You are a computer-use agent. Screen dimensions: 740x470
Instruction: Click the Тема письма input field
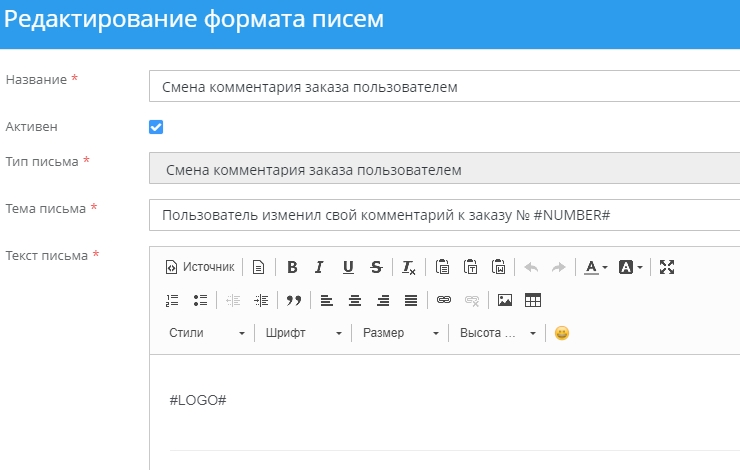[445, 215]
